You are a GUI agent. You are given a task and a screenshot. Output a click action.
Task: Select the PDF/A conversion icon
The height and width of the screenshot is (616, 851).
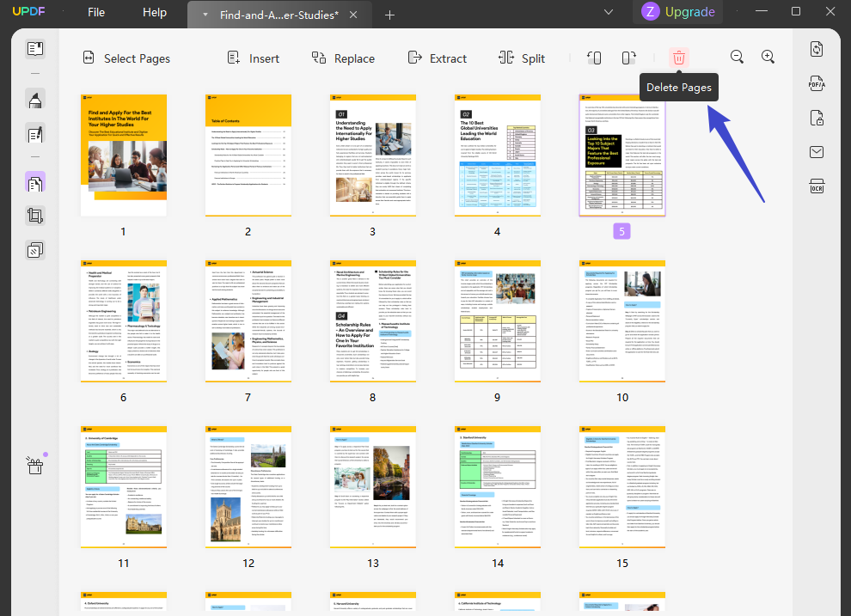point(815,83)
